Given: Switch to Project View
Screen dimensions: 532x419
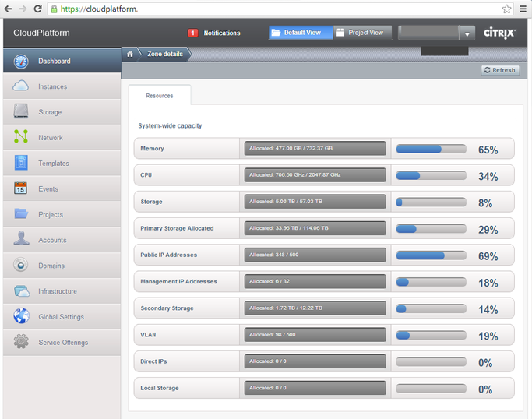Looking at the screenshot, I should (362, 33).
